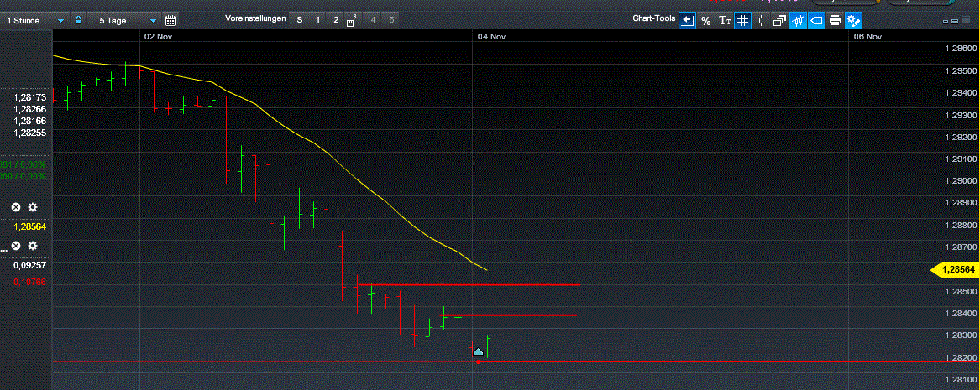
Task: Click the yellow 1,28564 price flag
Action: coord(954,269)
